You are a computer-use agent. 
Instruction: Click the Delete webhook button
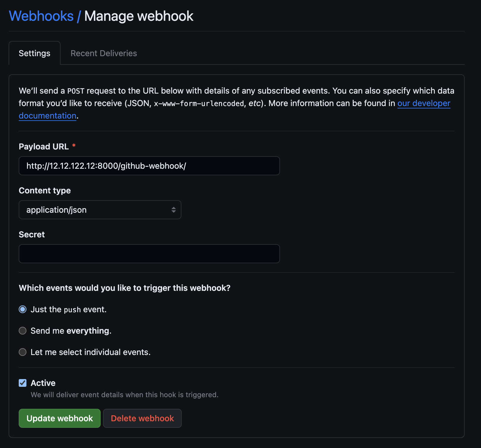(142, 418)
